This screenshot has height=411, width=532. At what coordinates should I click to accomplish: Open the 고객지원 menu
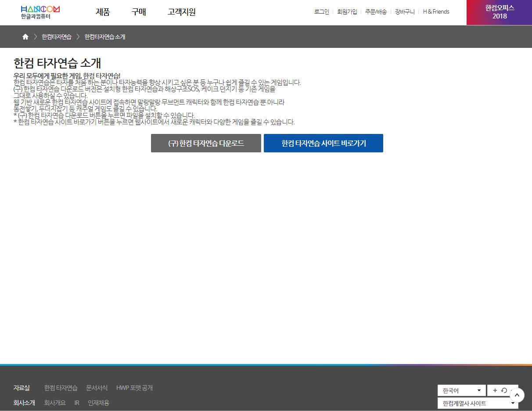click(x=182, y=12)
